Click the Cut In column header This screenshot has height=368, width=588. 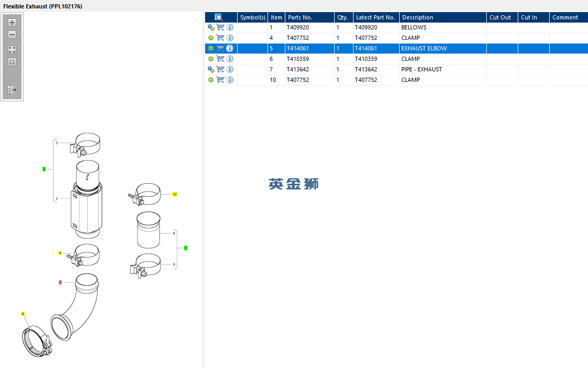[x=533, y=17]
